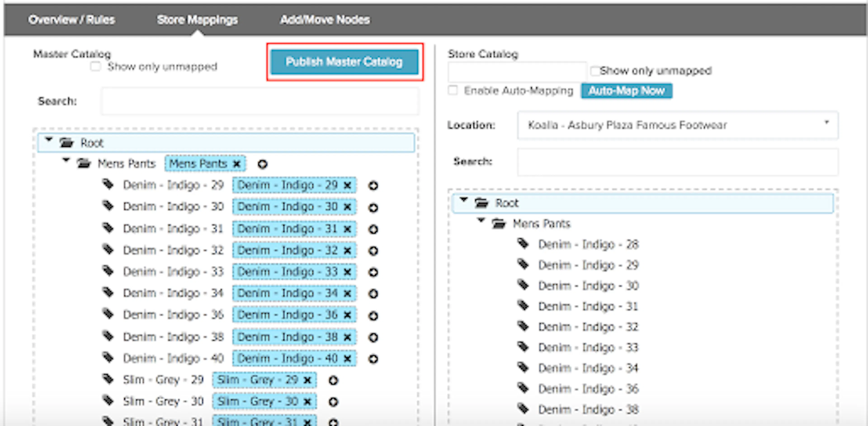Remove mapping Slim - Grey - 29

point(307,381)
